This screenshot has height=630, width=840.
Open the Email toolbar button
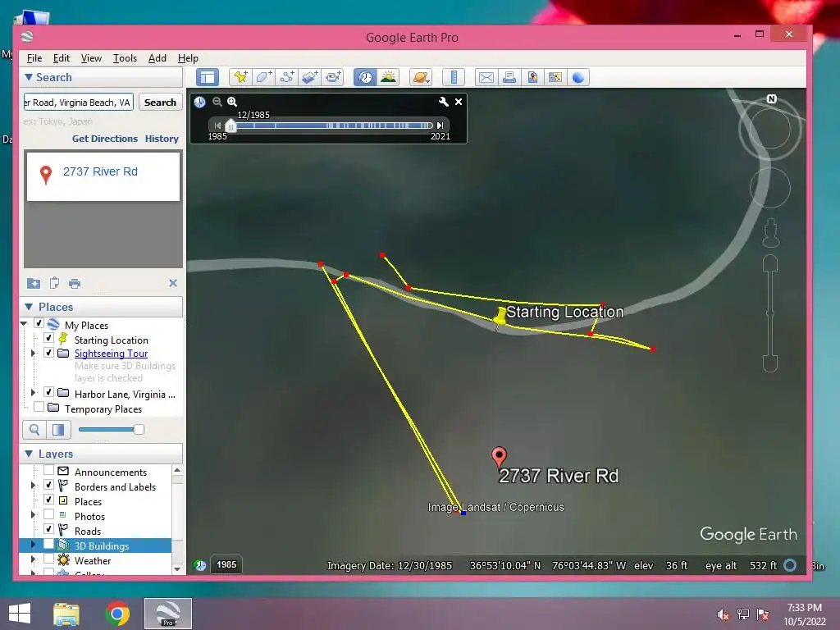(486, 77)
